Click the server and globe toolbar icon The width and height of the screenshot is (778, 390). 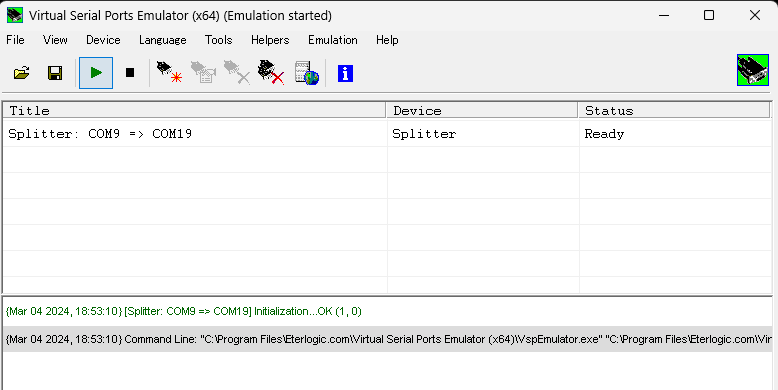[306, 73]
